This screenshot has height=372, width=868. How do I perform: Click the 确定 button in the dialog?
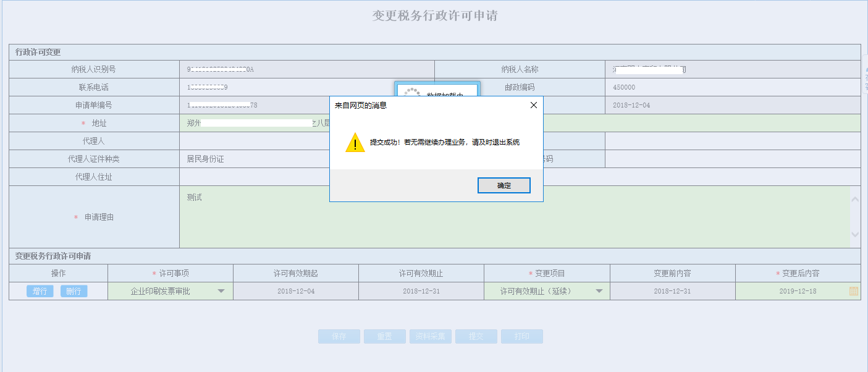pos(504,185)
